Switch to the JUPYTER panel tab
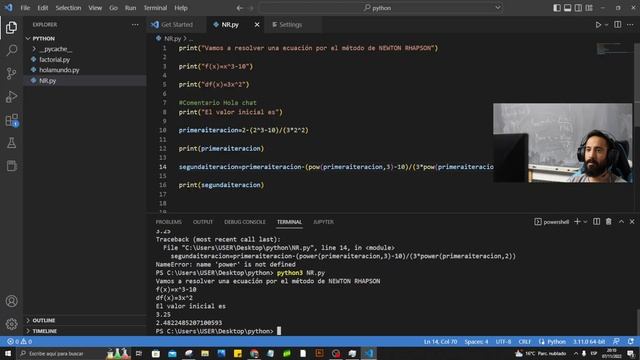640x360 pixels. 323,222
